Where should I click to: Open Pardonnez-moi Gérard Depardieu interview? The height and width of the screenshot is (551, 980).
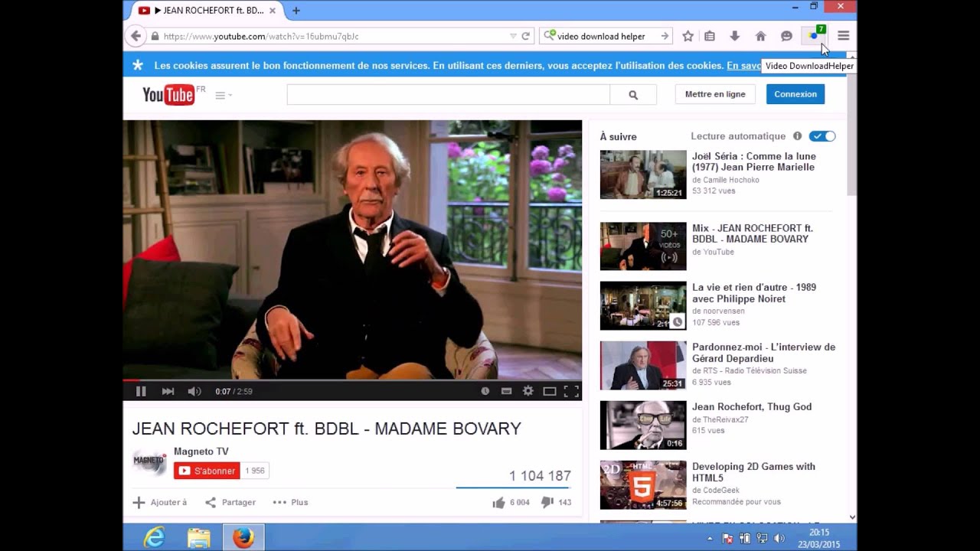(x=763, y=353)
